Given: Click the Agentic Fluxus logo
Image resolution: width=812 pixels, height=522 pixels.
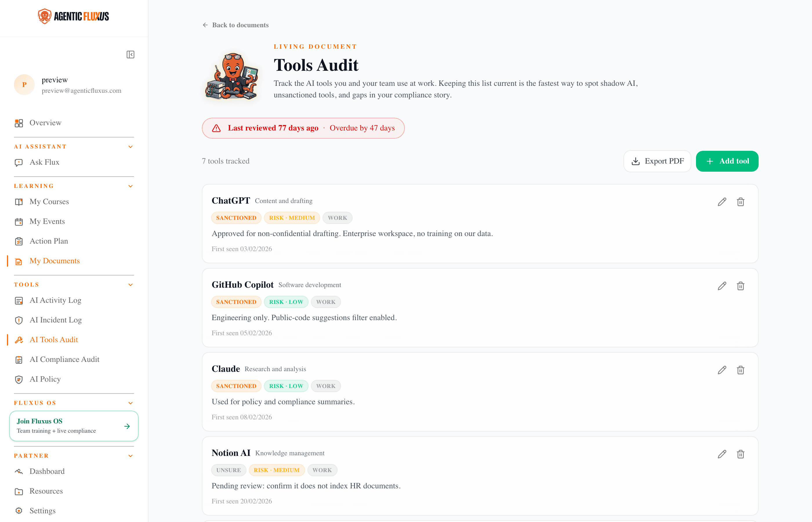Looking at the screenshot, I should click(74, 16).
